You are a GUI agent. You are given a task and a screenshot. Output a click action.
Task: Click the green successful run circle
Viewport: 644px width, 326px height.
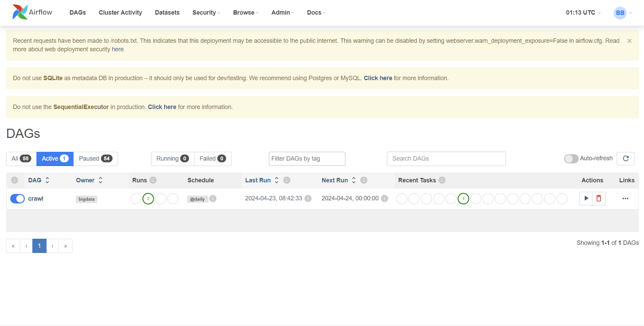pyautogui.click(x=148, y=199)
